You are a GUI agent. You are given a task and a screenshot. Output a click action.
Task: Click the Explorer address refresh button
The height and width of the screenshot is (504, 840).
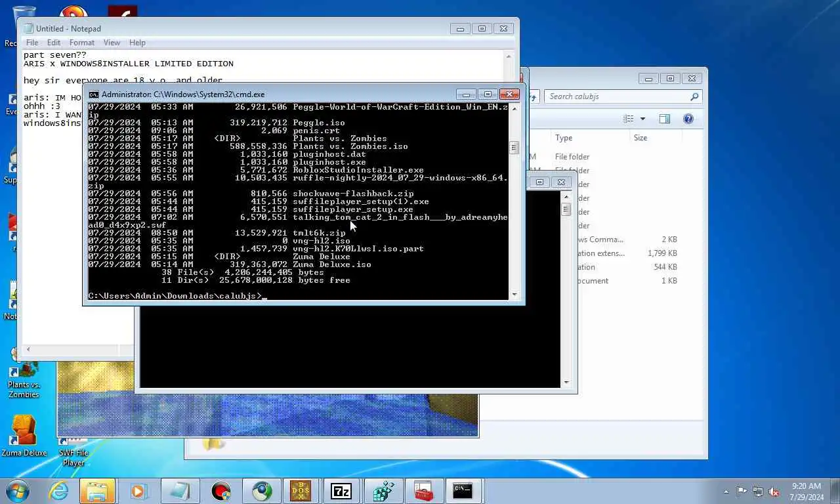pos(532,96)
